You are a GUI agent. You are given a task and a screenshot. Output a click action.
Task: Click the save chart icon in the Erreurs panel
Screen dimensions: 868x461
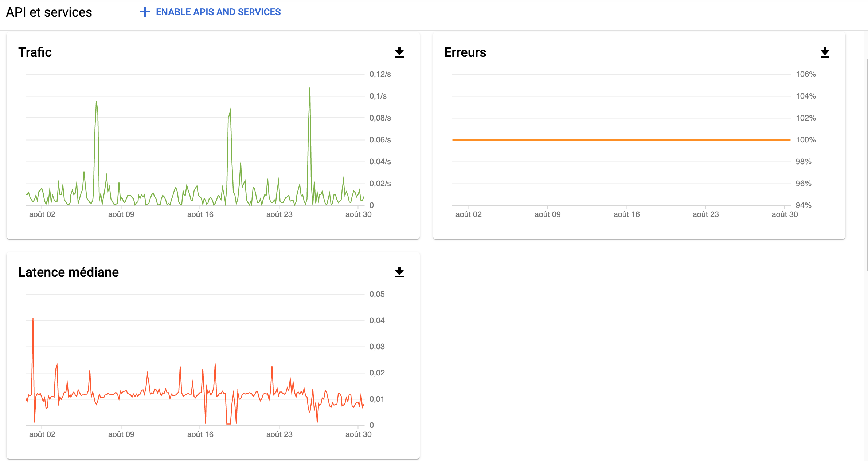click(825, 53)
